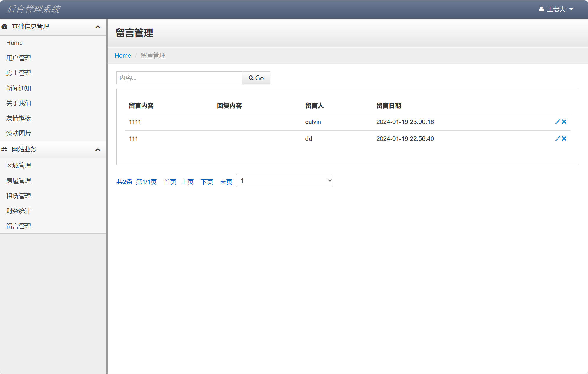Click the 下页 pagination link
This screenshot has width=588, height=374.
tap(207, 182)
